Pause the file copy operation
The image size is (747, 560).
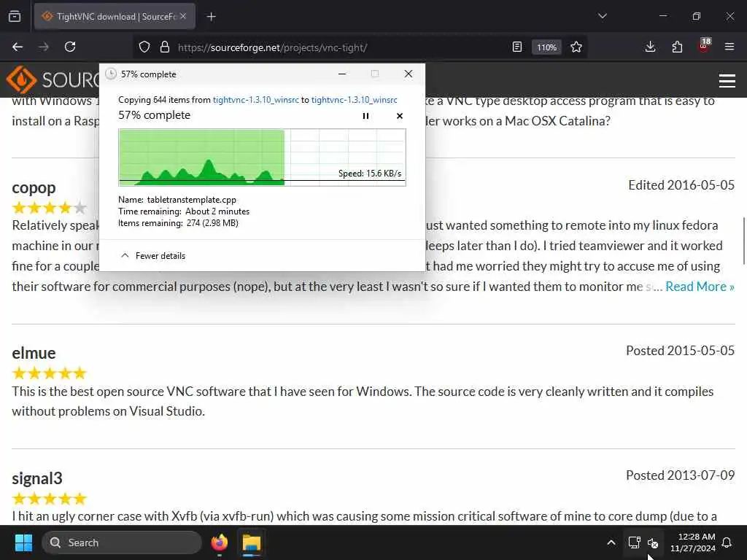tap(366, 116)
